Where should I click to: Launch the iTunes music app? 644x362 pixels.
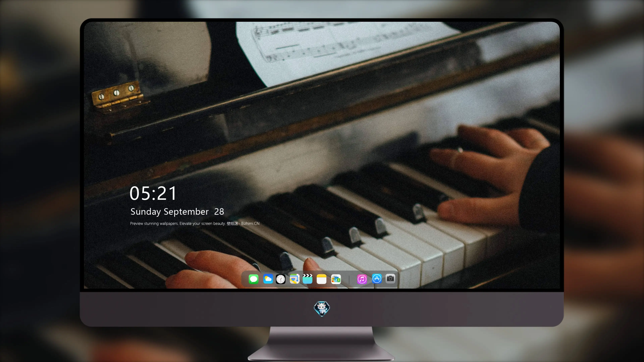coord(362,279)
